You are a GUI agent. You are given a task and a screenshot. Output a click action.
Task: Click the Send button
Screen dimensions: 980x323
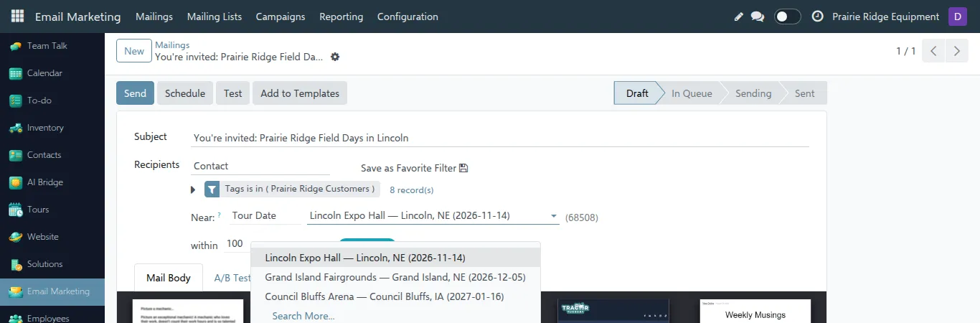tap(135, 93)
